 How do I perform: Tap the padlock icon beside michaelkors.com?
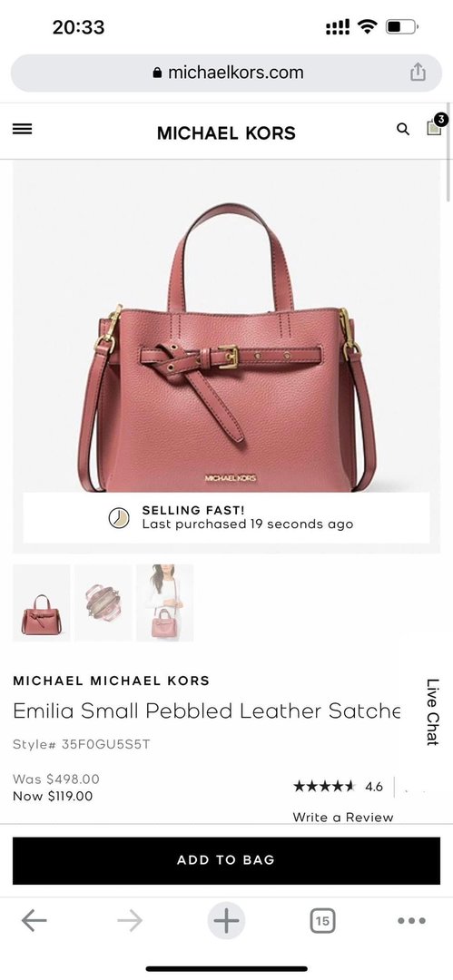[157, 73]
